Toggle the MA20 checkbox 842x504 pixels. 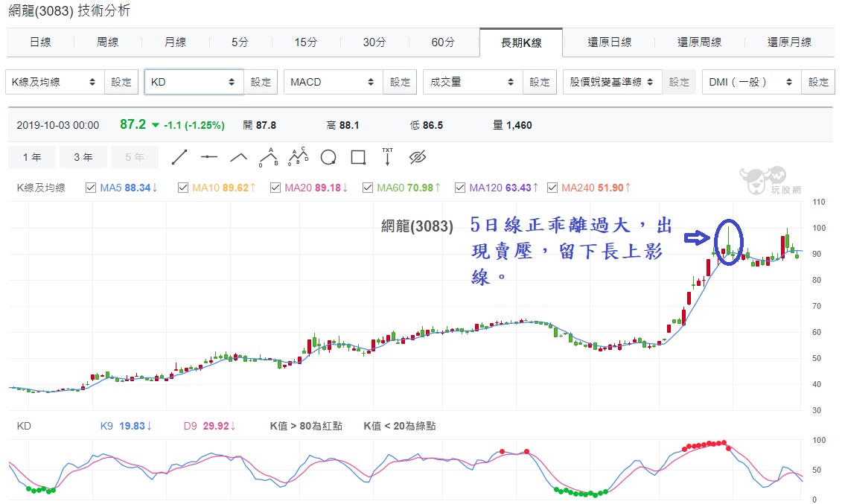(275, 188)
